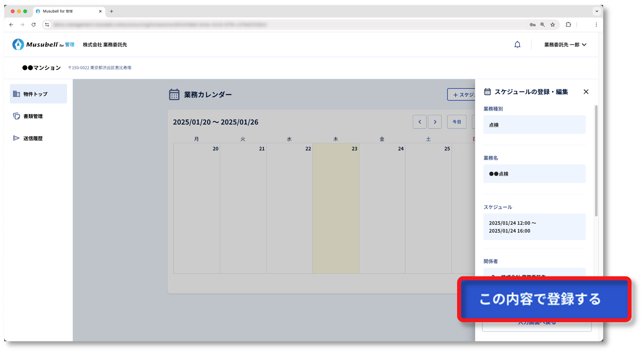Click the browser bookmark star icon
The image size is (644, 355).
point(553,25)
